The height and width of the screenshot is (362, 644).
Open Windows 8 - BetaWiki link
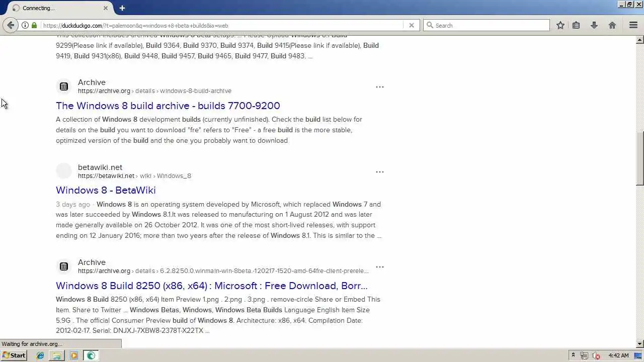click(x=106, y=190)
